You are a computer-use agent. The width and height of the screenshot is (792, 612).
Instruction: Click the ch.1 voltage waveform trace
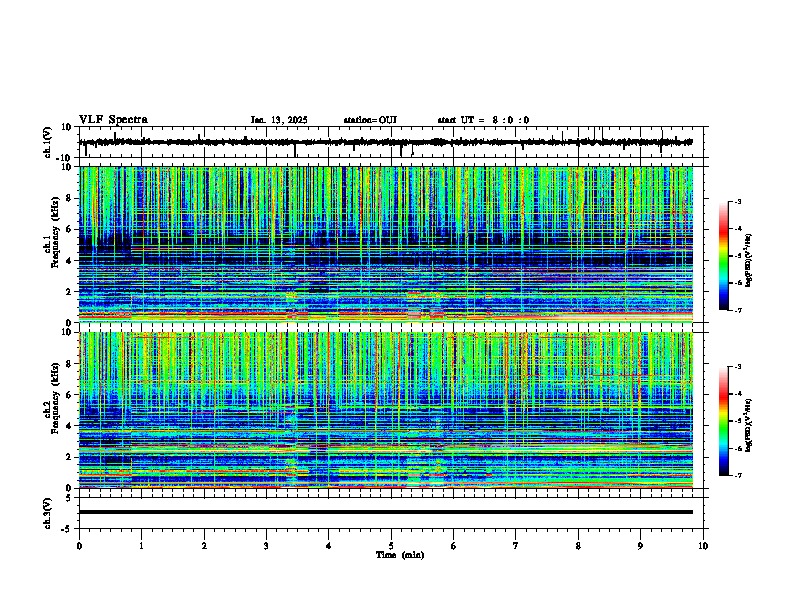tap(386, 142)
